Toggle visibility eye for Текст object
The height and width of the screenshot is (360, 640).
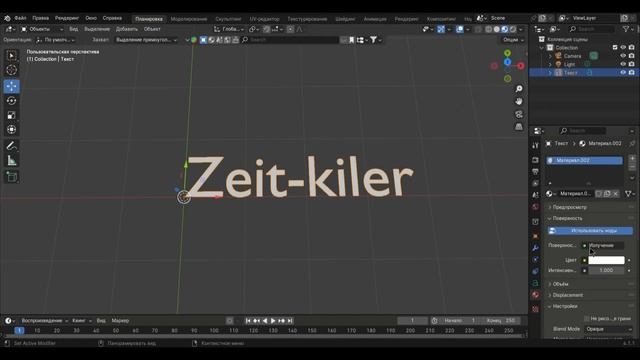[x=623, y=72]
